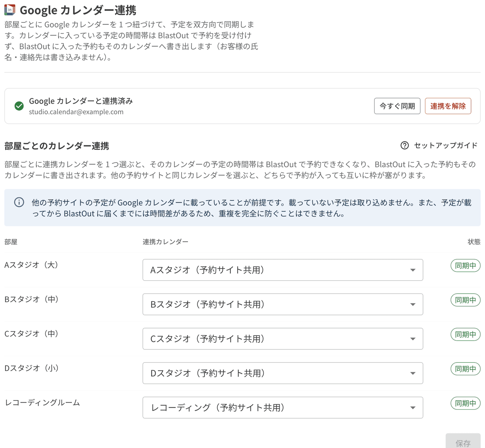Open calendar dropdown for Dスタジオ（小）

283,373
